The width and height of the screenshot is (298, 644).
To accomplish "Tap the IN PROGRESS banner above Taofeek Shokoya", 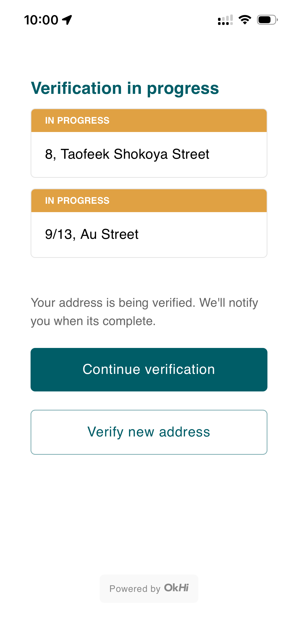I will point(149,121).
